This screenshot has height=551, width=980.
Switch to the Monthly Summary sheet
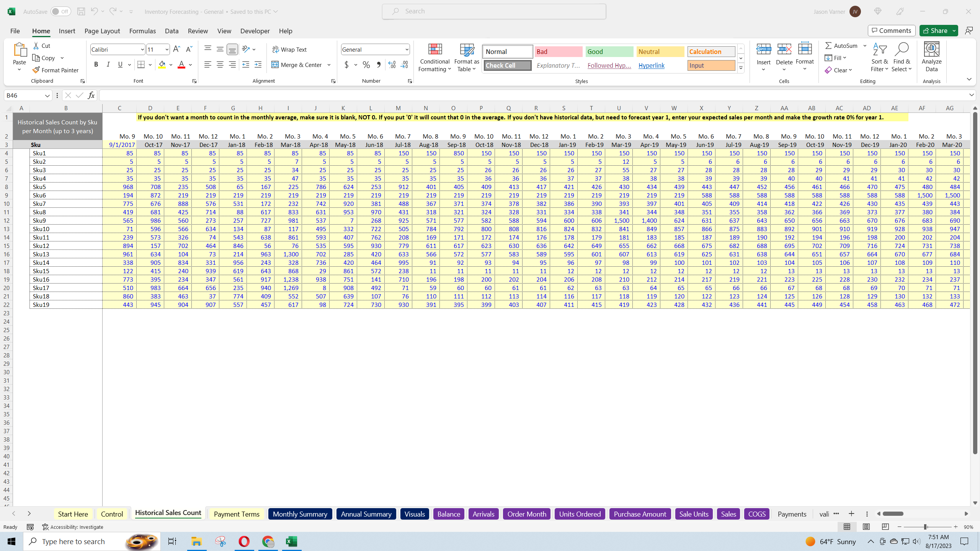pos(300,514)
